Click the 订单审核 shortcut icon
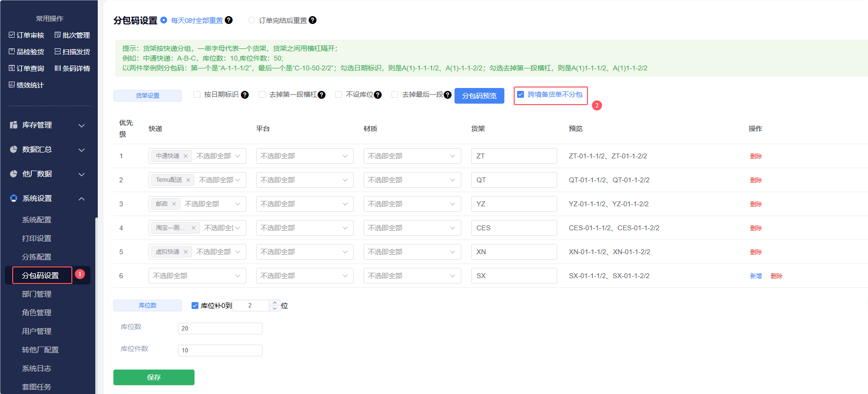 [12, 35]
